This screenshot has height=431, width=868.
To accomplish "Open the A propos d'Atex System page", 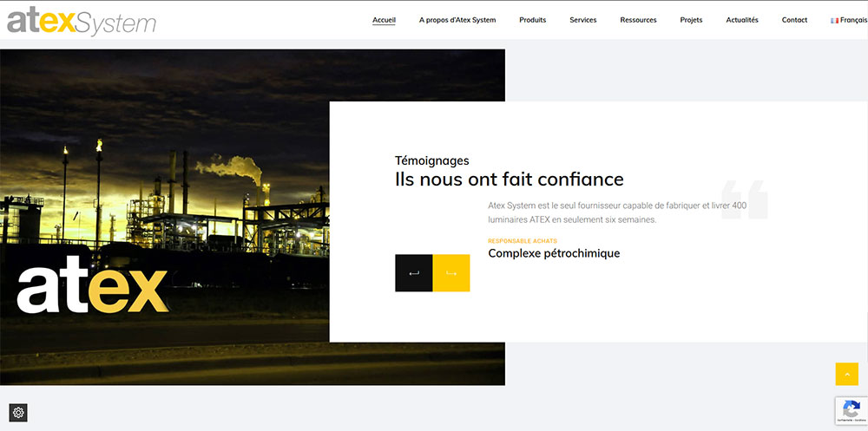I will tap(457, 20).
